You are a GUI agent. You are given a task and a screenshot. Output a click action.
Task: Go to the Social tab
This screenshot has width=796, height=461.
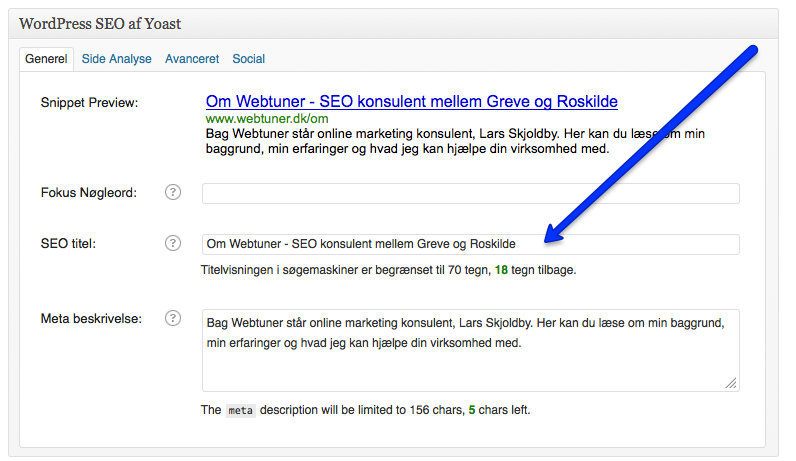pos(249,59)
